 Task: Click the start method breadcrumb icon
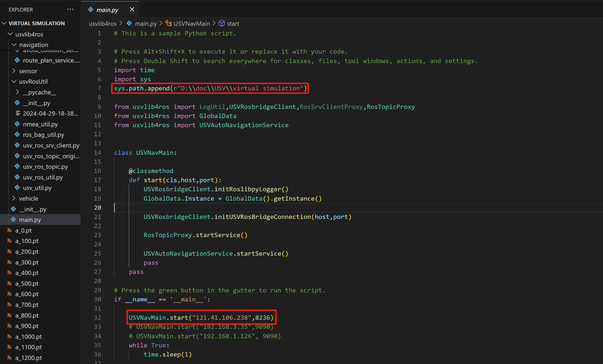click(222, 23)
